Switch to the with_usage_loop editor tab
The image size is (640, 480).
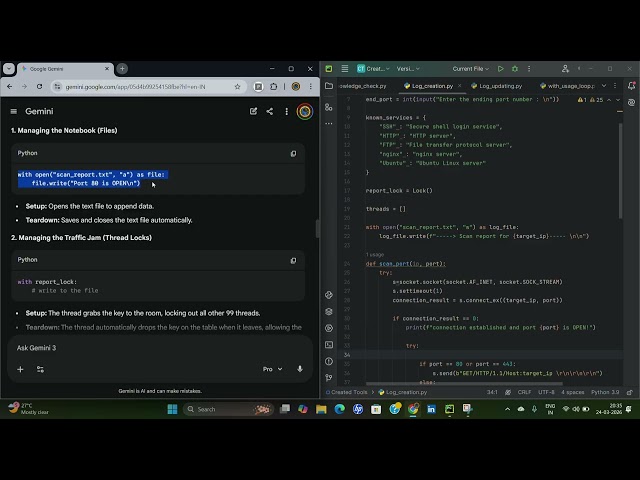(x=567, y=86)
